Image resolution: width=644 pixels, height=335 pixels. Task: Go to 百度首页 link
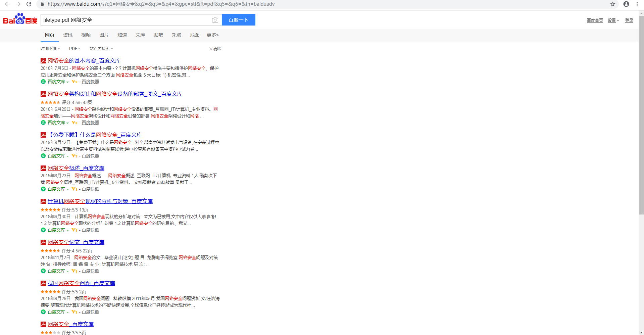point(595,20)
